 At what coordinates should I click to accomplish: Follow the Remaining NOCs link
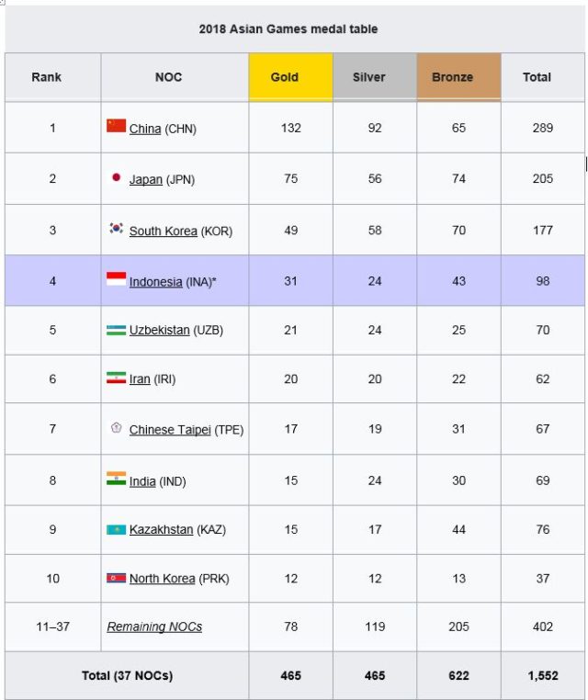tap(154, 627)
